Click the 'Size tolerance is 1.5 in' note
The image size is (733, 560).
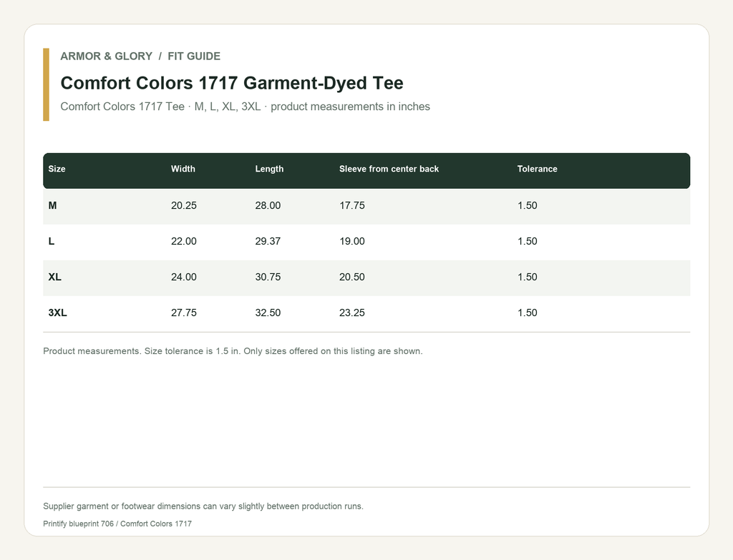click(233, 351)
